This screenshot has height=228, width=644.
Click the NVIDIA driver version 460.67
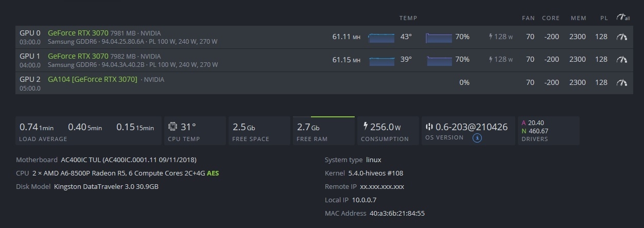[538, 131]
